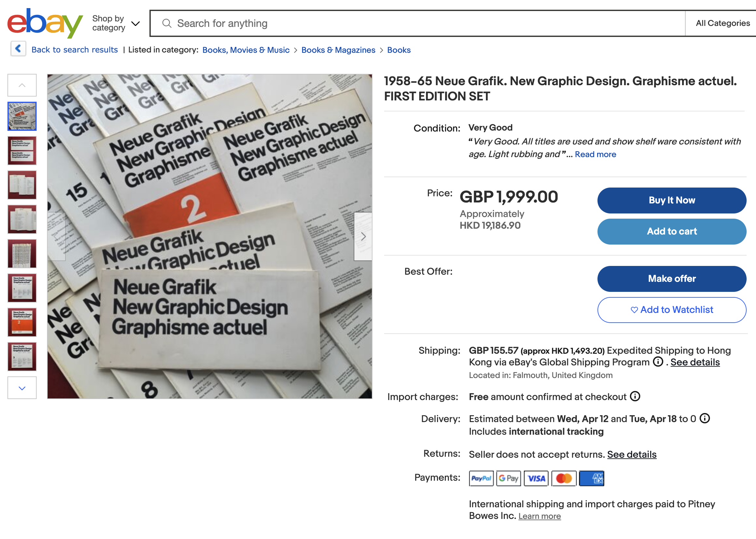Image resolution: width=756 pixels, height=539 pixels.
Task: Click the Buy It Now button
Action: [x=672, y=201]
